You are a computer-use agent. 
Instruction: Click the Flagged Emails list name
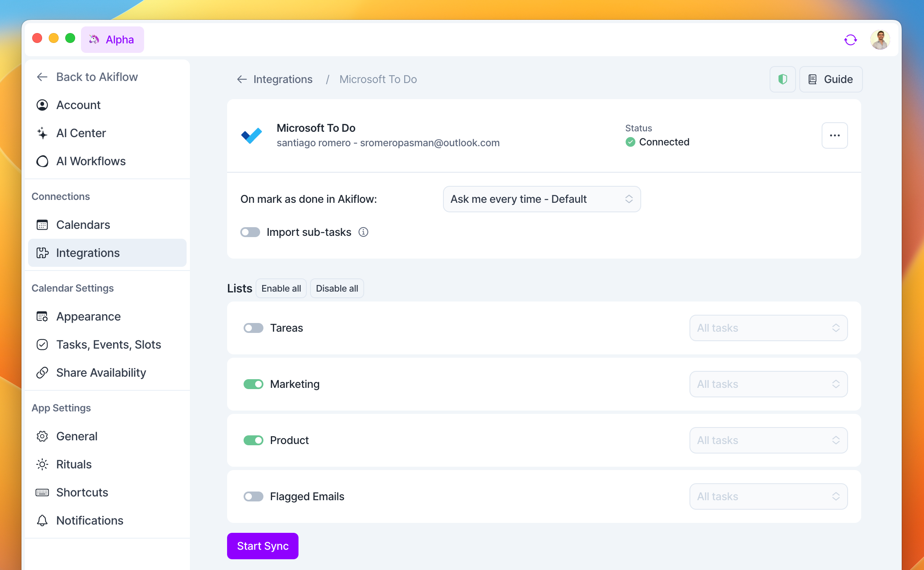point(307,496)
